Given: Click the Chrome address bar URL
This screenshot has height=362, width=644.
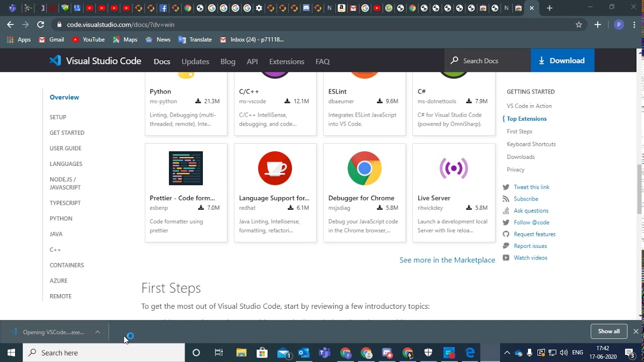Looking at the screenshot, I should [x=121, y=25].
